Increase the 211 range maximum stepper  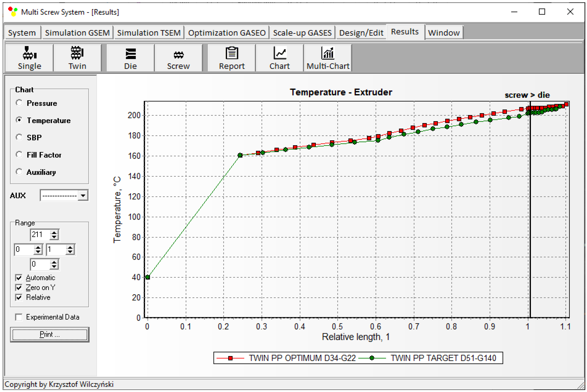(54, 232)
